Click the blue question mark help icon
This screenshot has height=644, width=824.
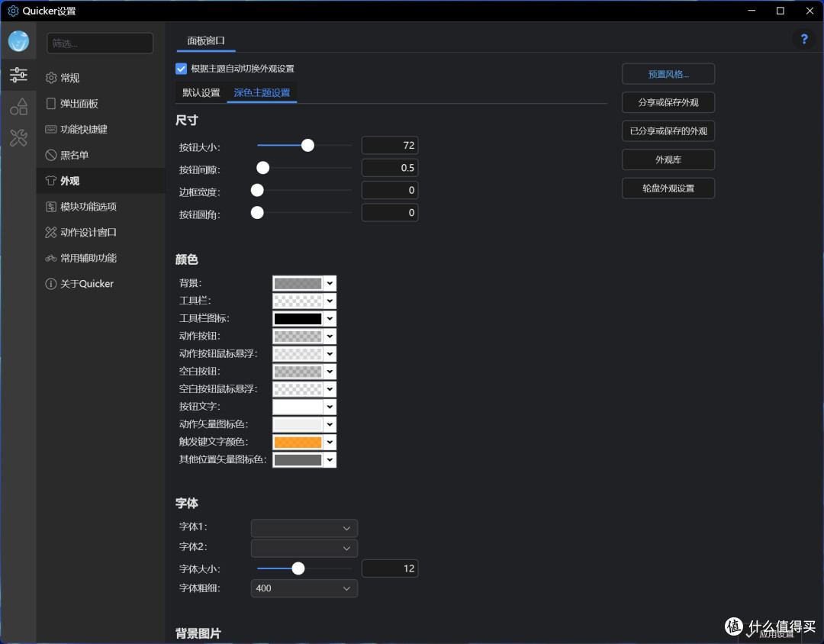(x=804, y=39)
